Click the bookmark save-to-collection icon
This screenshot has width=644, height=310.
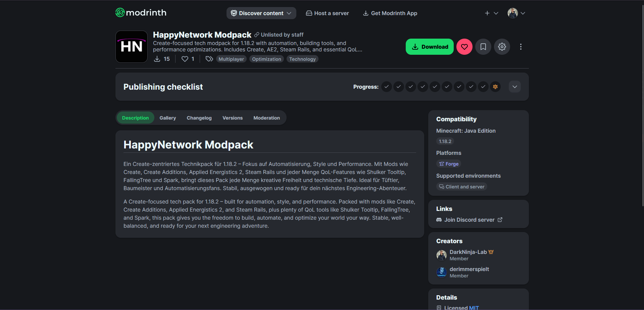483,47
